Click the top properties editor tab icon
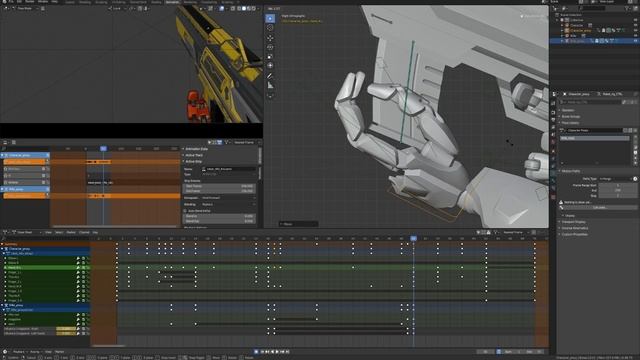 [553, 103]
